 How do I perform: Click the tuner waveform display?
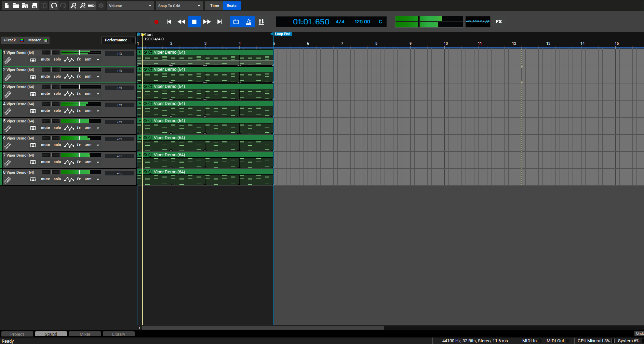coord(478,22)
